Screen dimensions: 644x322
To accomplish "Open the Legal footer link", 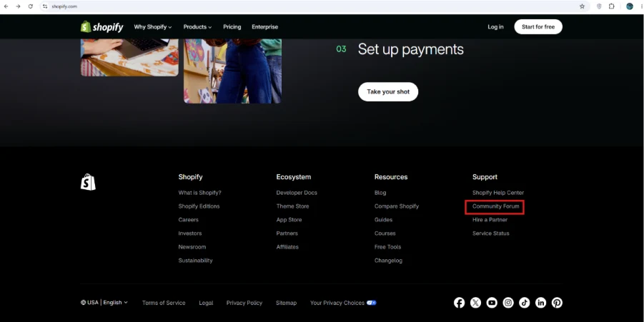I will 206,303.
